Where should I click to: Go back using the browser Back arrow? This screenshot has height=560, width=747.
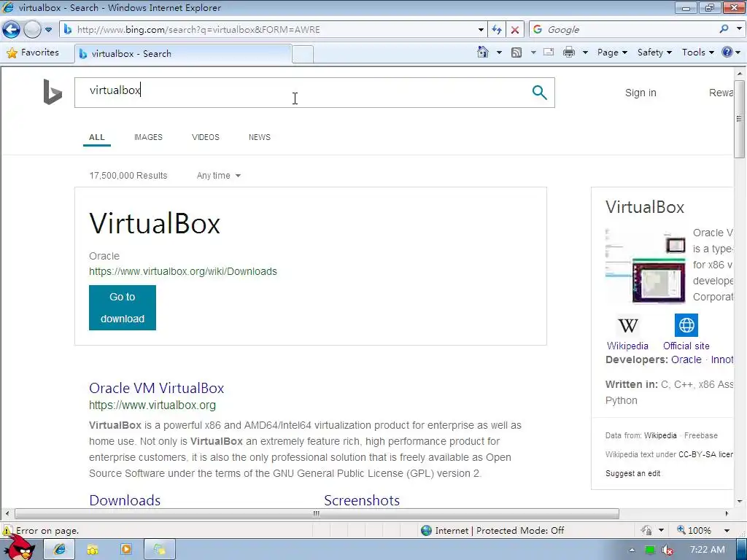12,29
